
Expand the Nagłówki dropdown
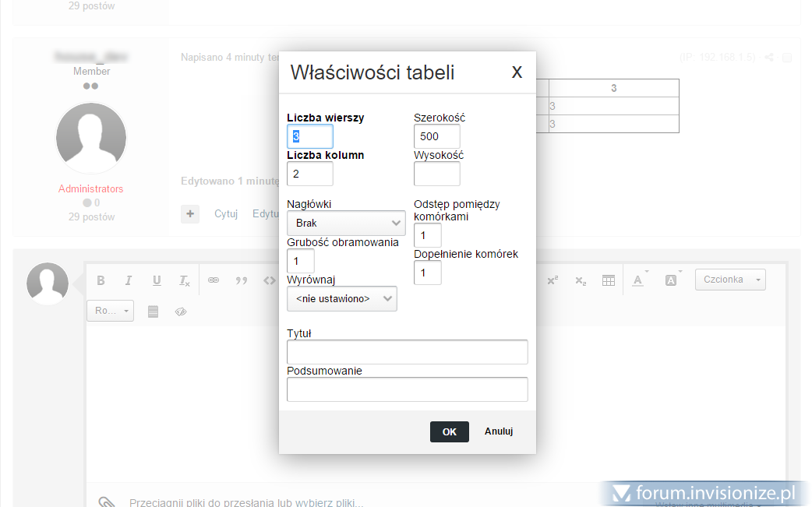tap(346, 223)
